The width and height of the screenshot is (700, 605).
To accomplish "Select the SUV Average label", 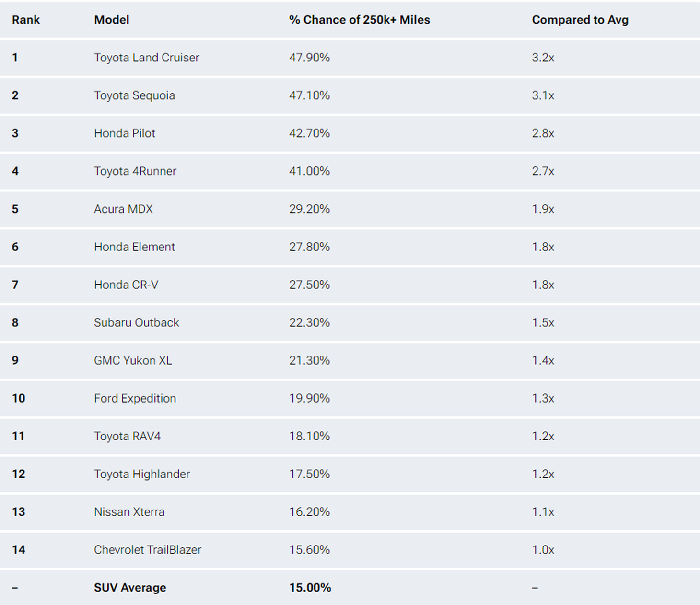I will (130, 588).
